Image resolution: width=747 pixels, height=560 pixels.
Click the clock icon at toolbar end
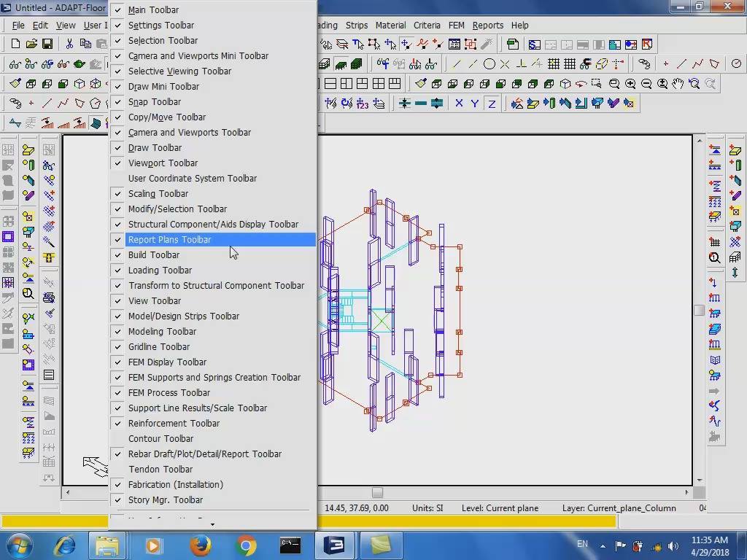736,64
